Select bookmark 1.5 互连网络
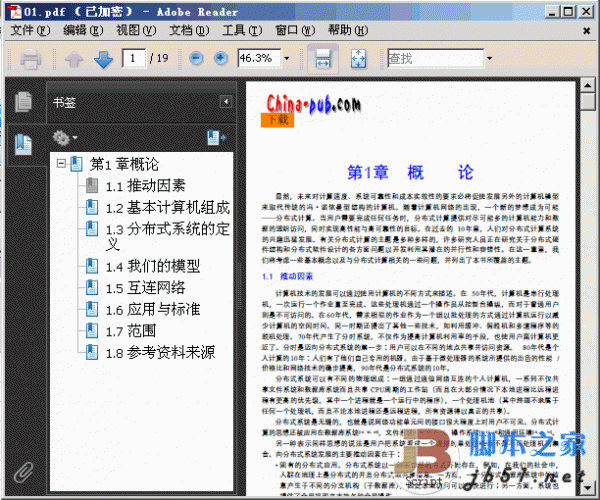Screen dimensions: 600x500 (x=145, y=288)
